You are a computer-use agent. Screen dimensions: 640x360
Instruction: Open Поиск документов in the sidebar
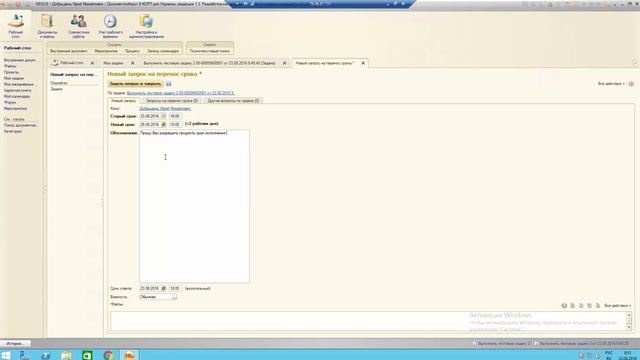click(20, 125)
